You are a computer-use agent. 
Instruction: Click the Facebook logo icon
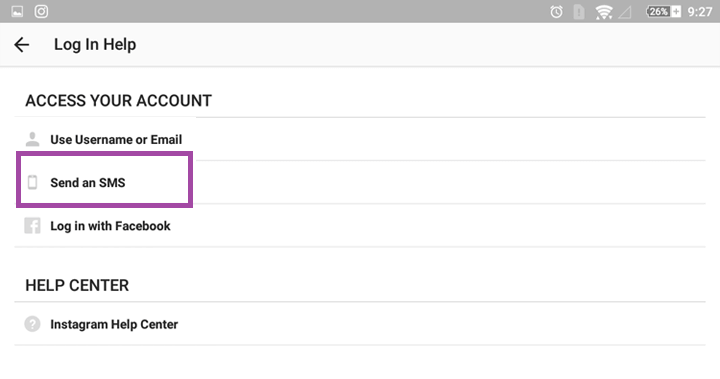32,226
